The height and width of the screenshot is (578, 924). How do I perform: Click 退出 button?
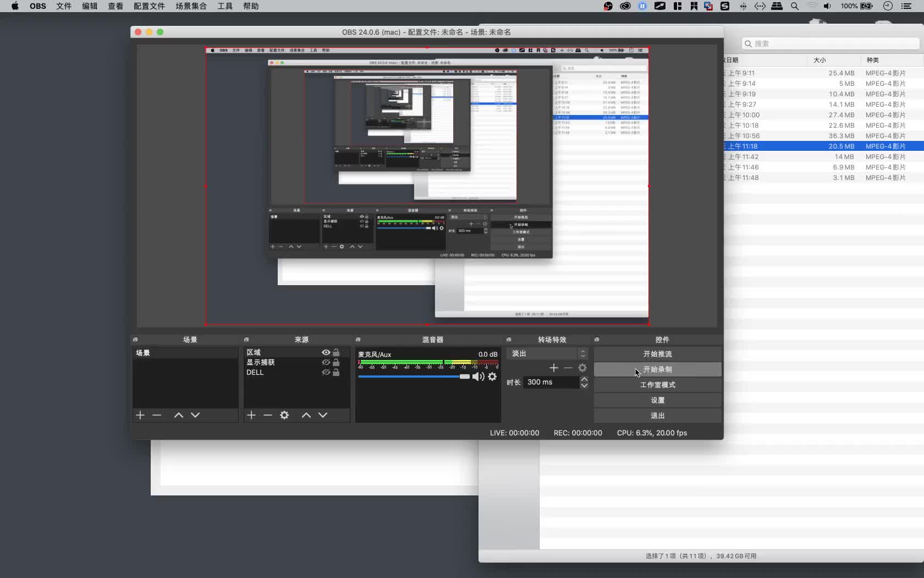[x=657, y=416]
